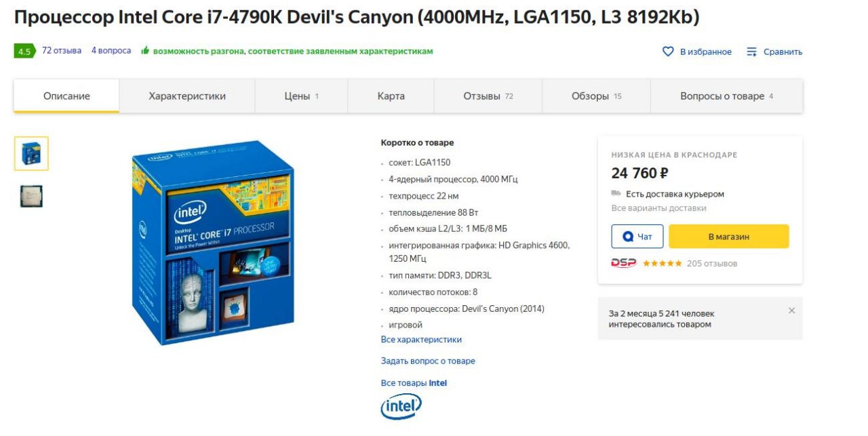Click the green thumbs-up icon
The image size is (868, 436).
point(145,51)
